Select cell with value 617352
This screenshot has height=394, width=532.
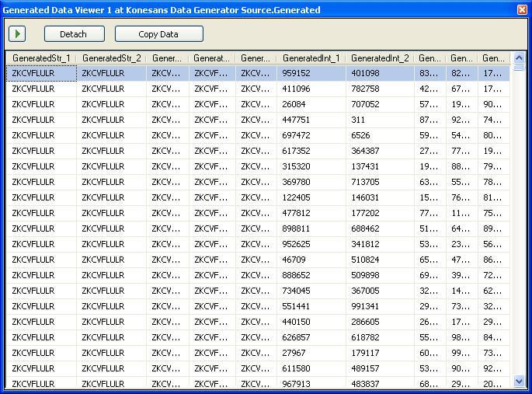tap(311, 151)
